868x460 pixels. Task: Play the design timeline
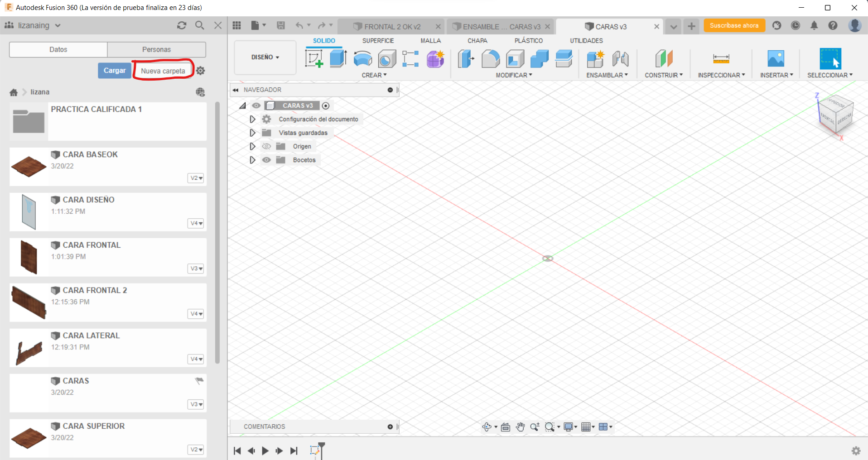(x=265, y=451)
